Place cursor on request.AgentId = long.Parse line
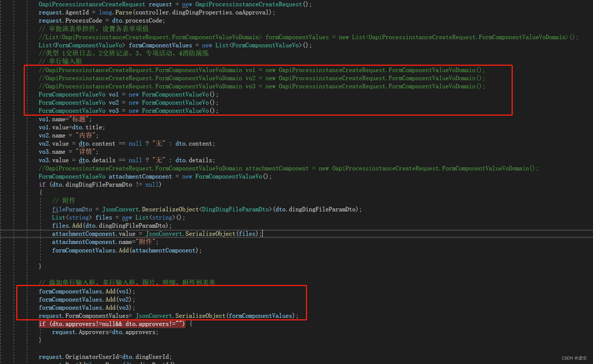 click(157, 13)
